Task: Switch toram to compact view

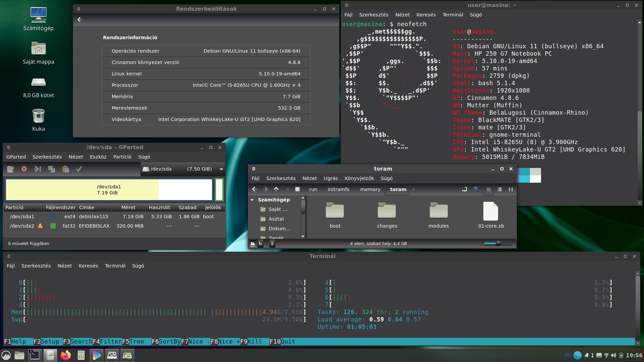Action: [x=511, y=189]
